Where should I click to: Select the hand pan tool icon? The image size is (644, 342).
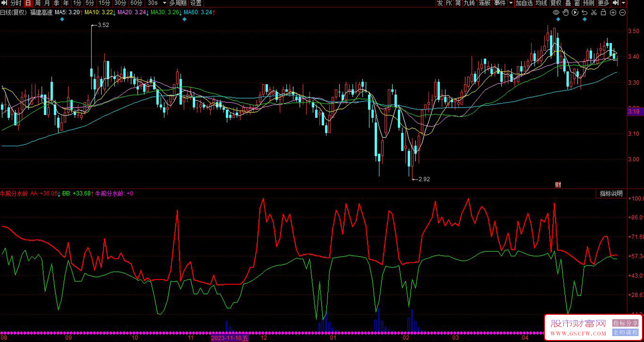tap(566, 12)
